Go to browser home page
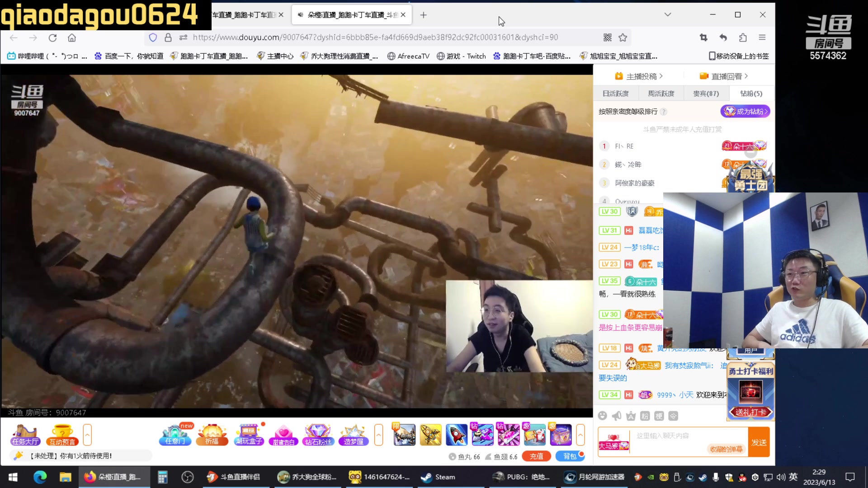868x488 pixels. pyautogui.click(x=72, y=38)
